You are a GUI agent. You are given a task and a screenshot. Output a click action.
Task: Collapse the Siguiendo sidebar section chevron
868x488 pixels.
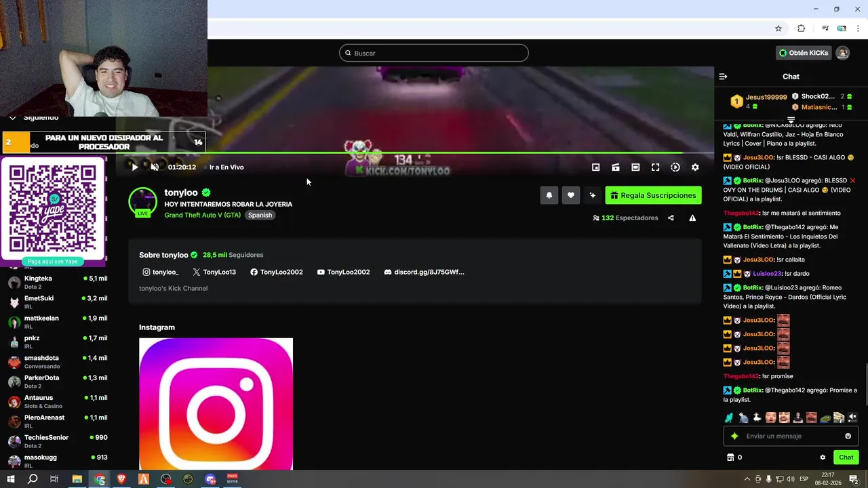(x=12, y=118)
